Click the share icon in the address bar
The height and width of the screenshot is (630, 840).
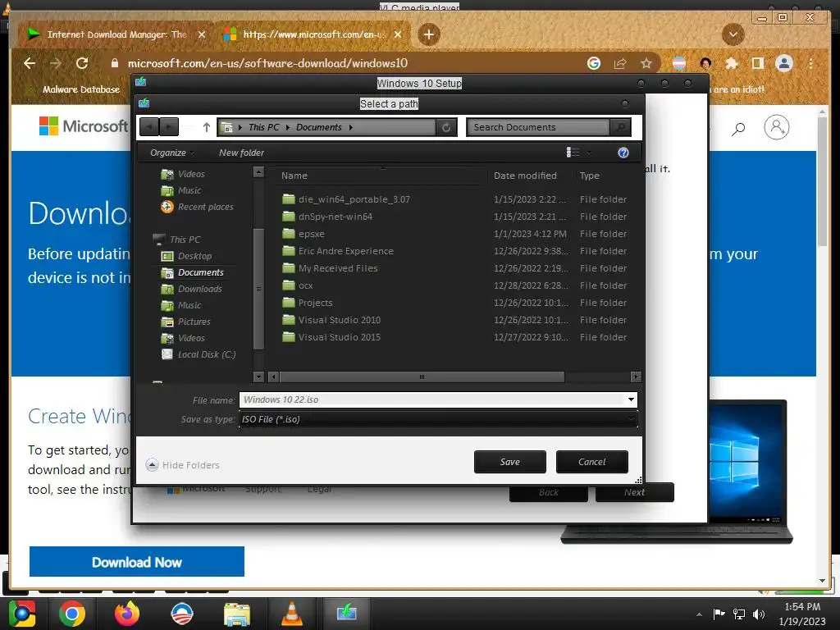(620, 64)
